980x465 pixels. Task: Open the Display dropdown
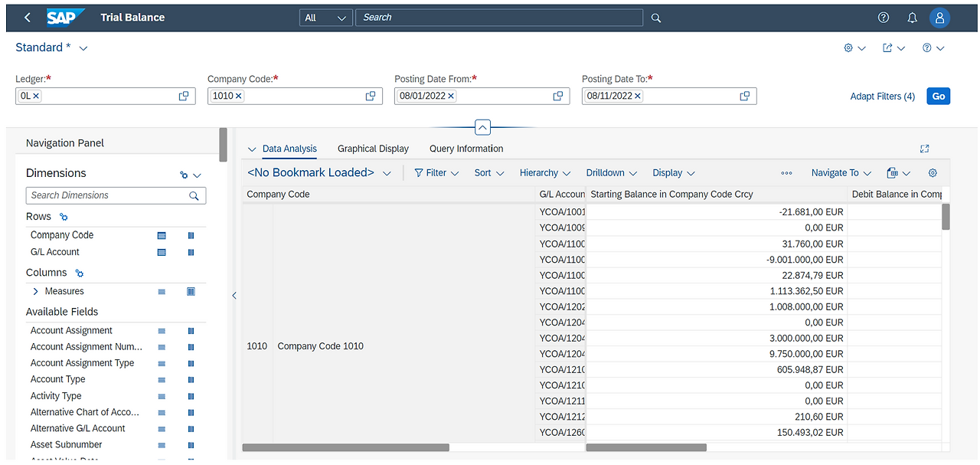coord(674,173)
